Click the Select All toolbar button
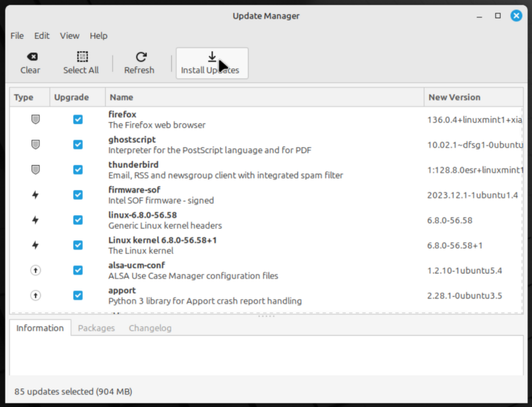532x407 pixels. 81,63
